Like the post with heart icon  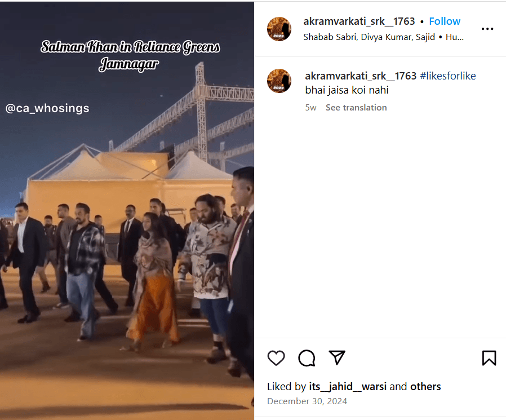[x=276, y=357]
